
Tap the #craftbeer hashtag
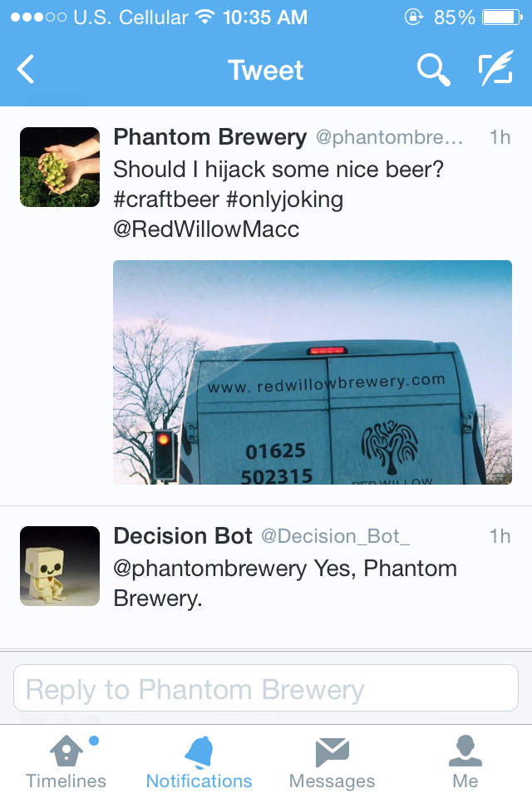click(166, 199)
